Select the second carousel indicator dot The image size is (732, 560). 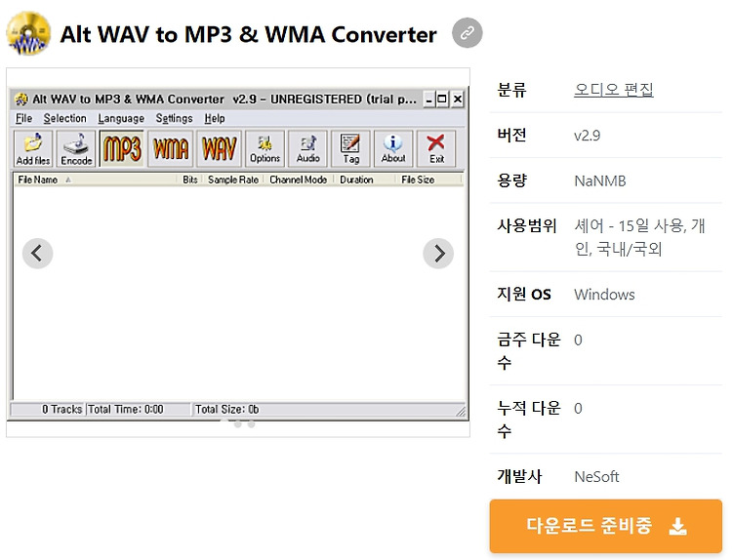click(x=238, y=424)
